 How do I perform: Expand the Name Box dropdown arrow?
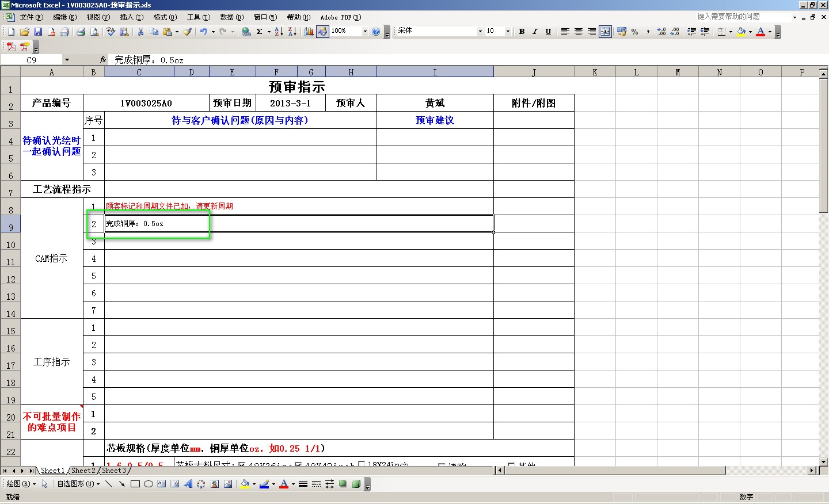click(x=67, y=60)
